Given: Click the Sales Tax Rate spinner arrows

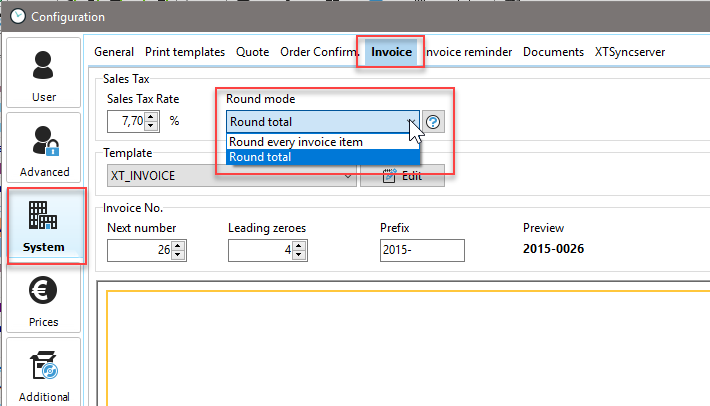Looking at the screenshot, I should pyautogui.click(x=150, y=122).
